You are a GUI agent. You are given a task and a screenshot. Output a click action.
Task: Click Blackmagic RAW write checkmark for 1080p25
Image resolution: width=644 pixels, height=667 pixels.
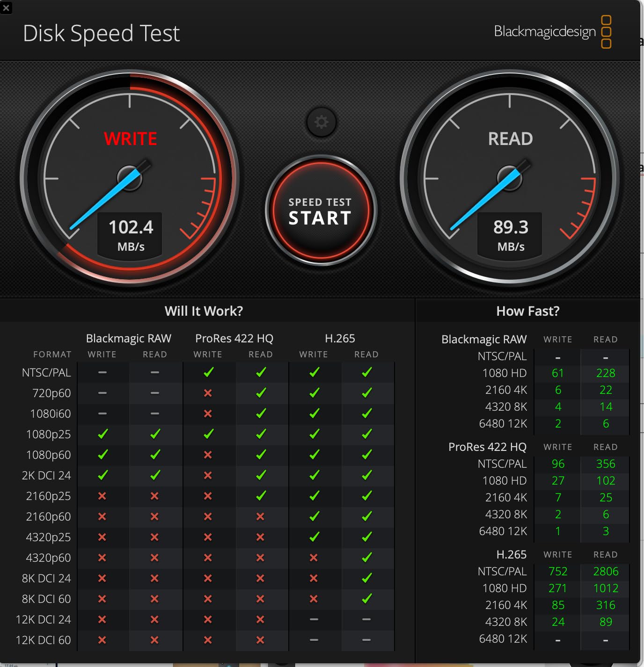tap(102, 434)
